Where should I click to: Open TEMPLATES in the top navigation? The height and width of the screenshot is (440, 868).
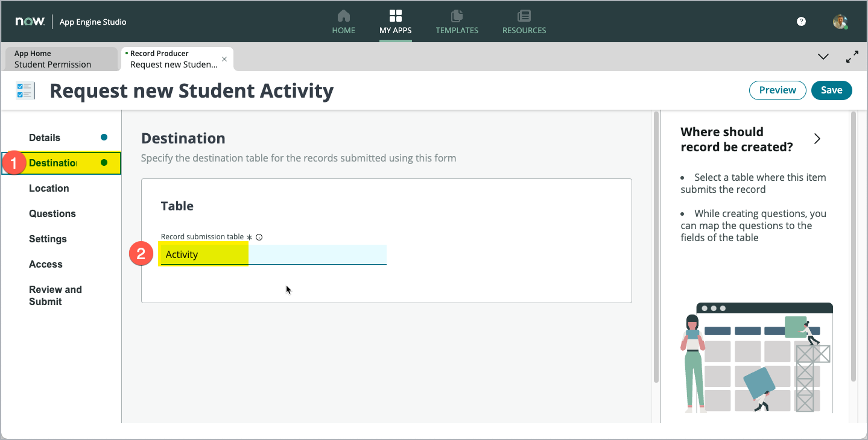point(457,22)
